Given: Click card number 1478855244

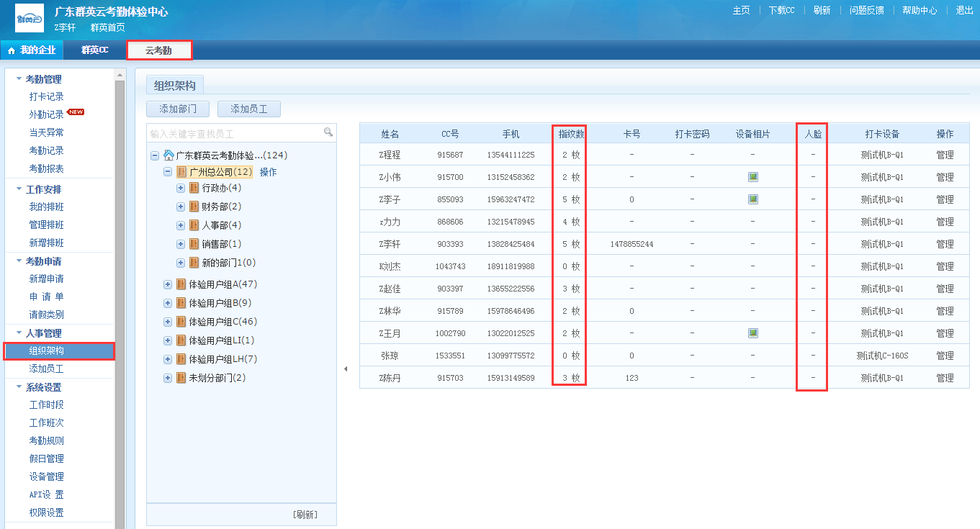Looking at the screenshot, I should click(631, 244).
